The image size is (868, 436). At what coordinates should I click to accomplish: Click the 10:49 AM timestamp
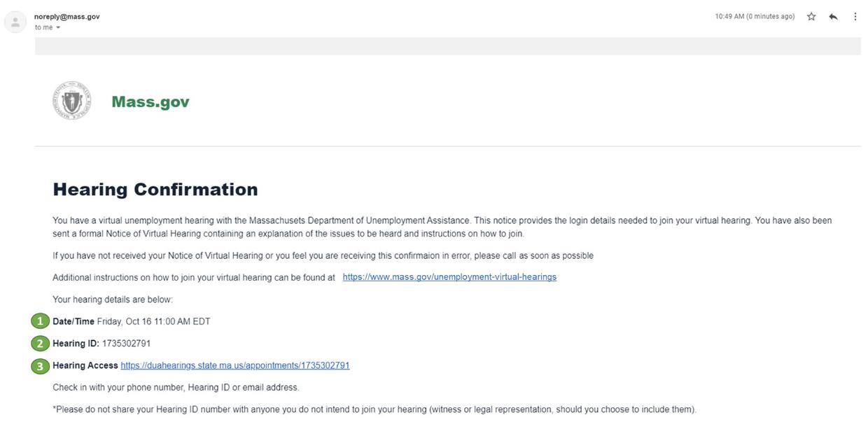click(755, 17)
